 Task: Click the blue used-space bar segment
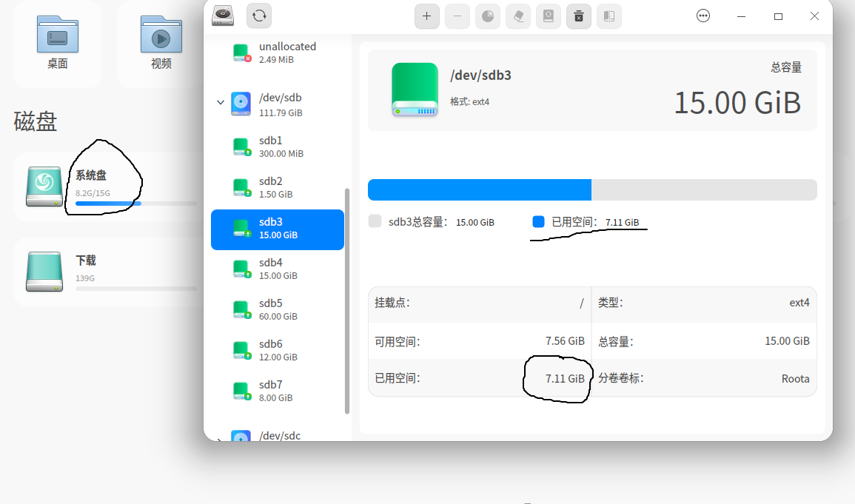tap(480, 189)
